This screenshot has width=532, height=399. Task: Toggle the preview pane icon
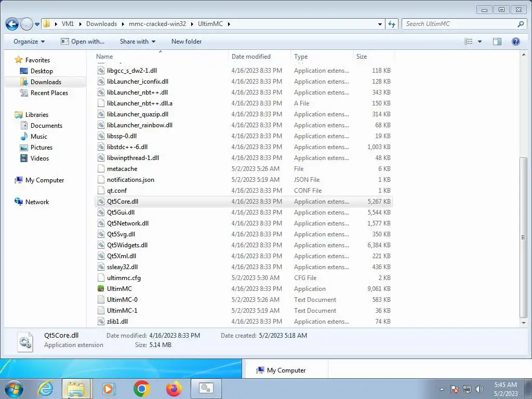(497, 42)
